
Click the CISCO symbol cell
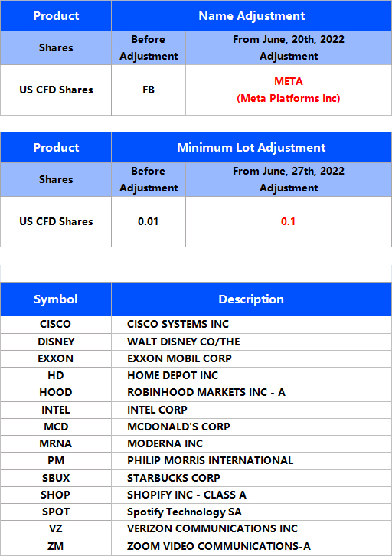click(x=56, y=324)
